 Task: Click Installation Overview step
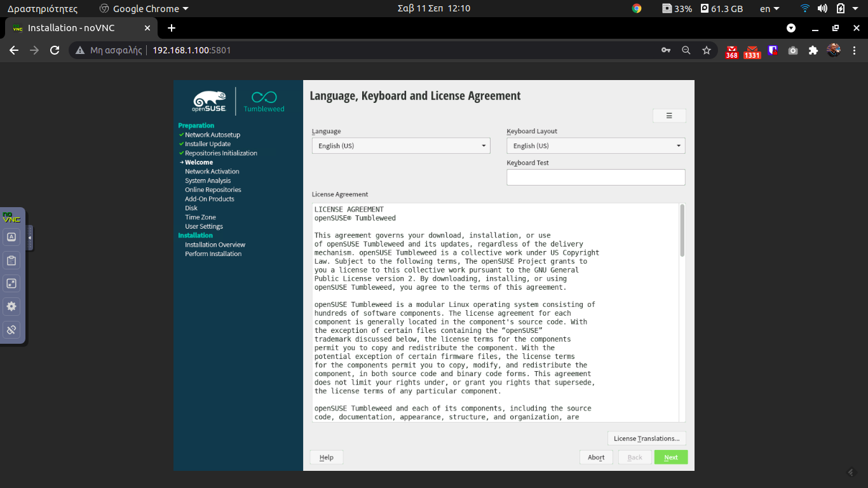click(x=215, y=245)
